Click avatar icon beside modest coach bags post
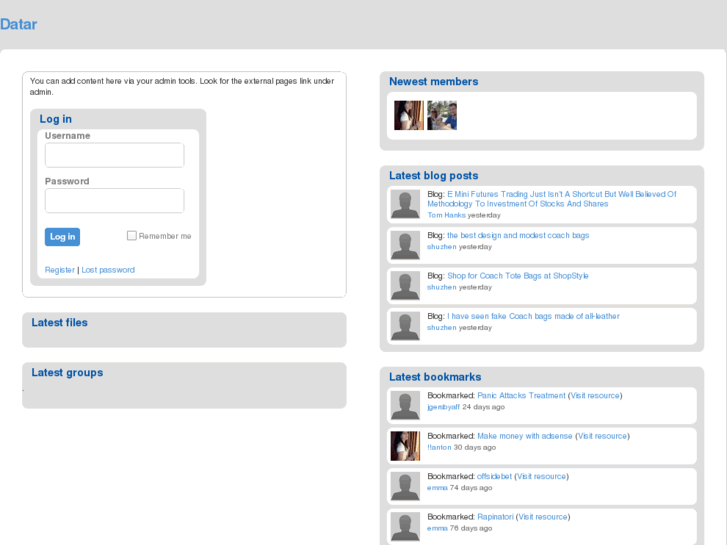This screenshot has height=545, width=727. (405, 245)
